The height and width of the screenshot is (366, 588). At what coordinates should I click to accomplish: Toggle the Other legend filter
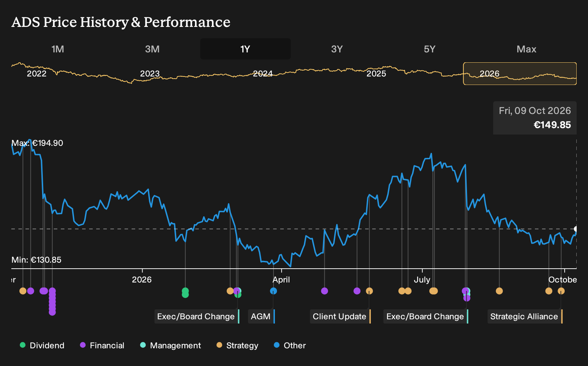[290, 345]
